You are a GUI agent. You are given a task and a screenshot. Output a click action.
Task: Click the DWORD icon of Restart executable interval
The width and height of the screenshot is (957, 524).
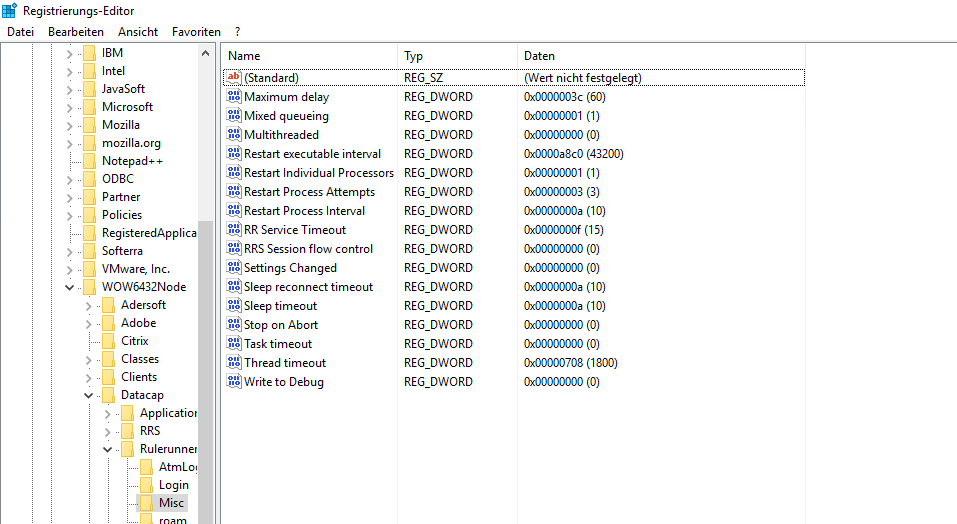click(x=233, y=153)
